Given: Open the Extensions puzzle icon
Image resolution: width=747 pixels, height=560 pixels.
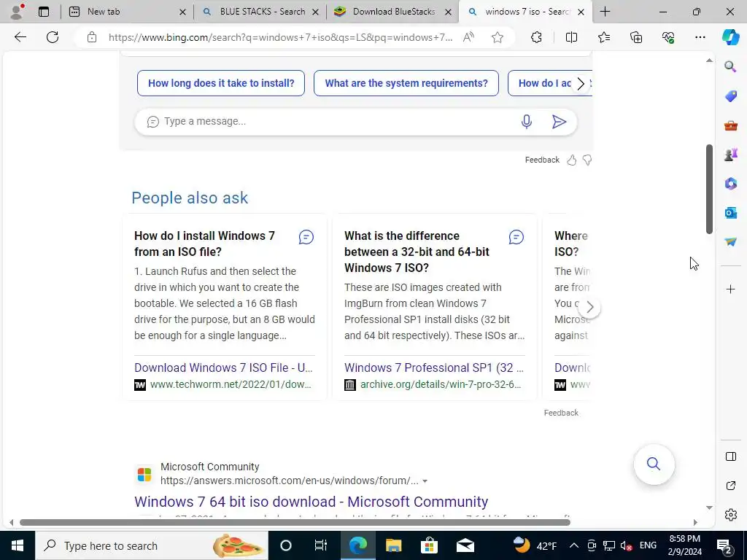Looking at the screenshot, I should pos(536,37).
